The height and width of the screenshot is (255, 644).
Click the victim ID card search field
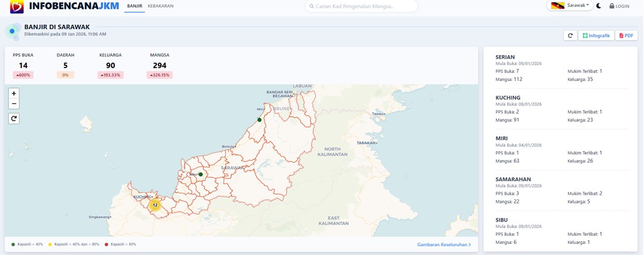click(361, 6)
